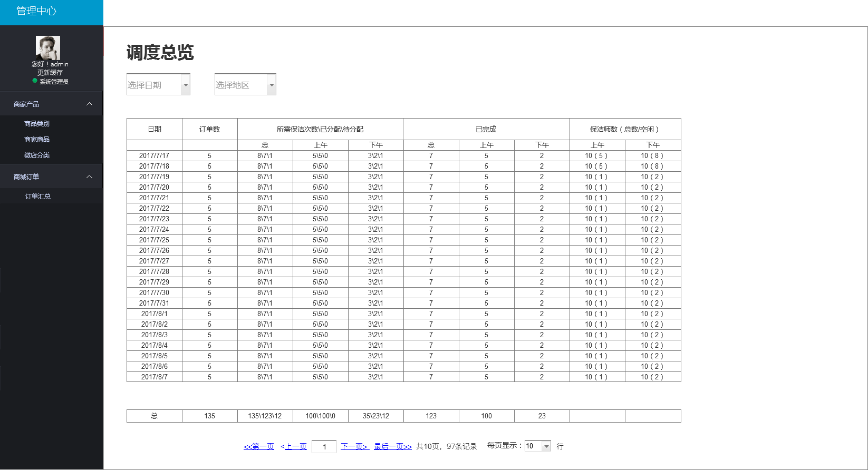The image size is (868, 470).
Task: Click the admin avatar photo
Action: click(48, 47)
